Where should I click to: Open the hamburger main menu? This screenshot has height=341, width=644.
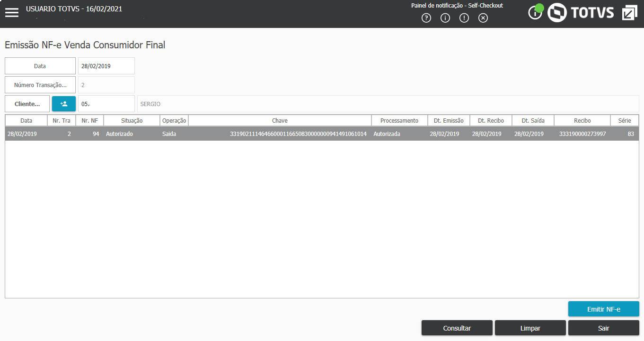[x=12, y=13]
